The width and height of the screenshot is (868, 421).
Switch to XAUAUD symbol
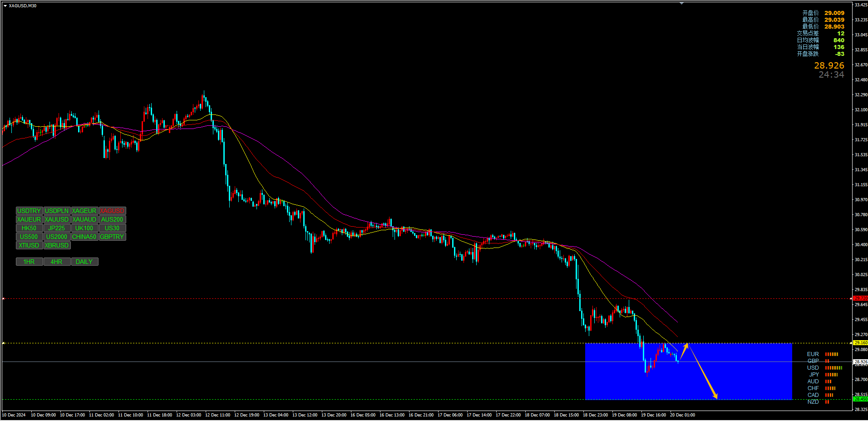click(x=84, y=219)
